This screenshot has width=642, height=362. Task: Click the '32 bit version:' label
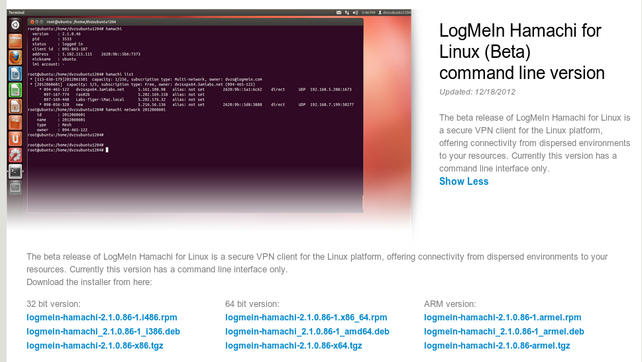click(x=54, y=304)
